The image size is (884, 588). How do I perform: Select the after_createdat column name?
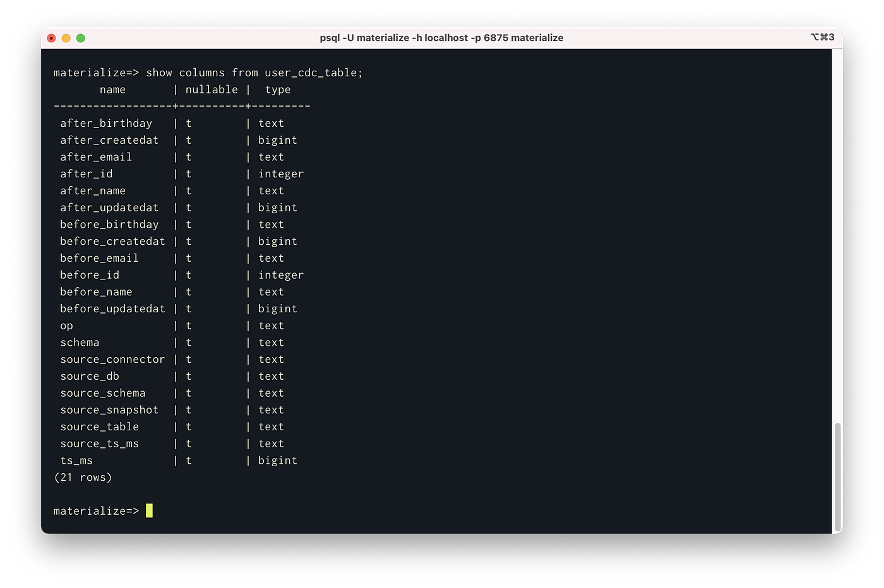click(109, 140)
